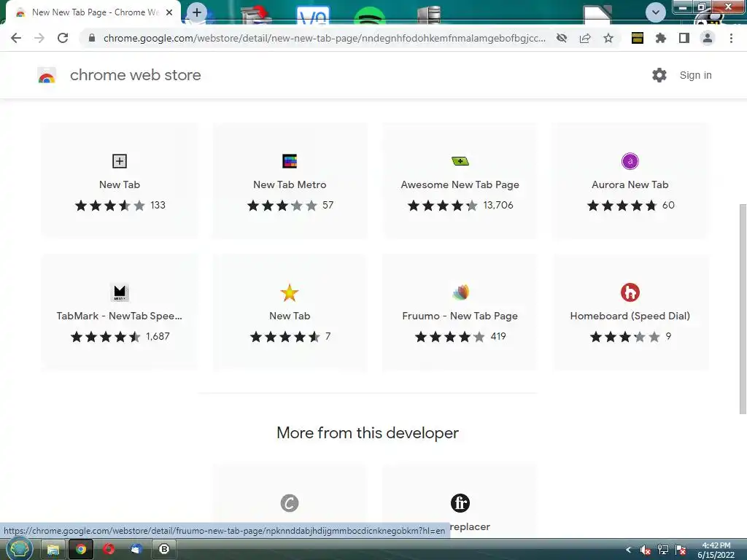Click the forward navigation arrow
This screenshot has width=747, height=560.
coord(39,38)
